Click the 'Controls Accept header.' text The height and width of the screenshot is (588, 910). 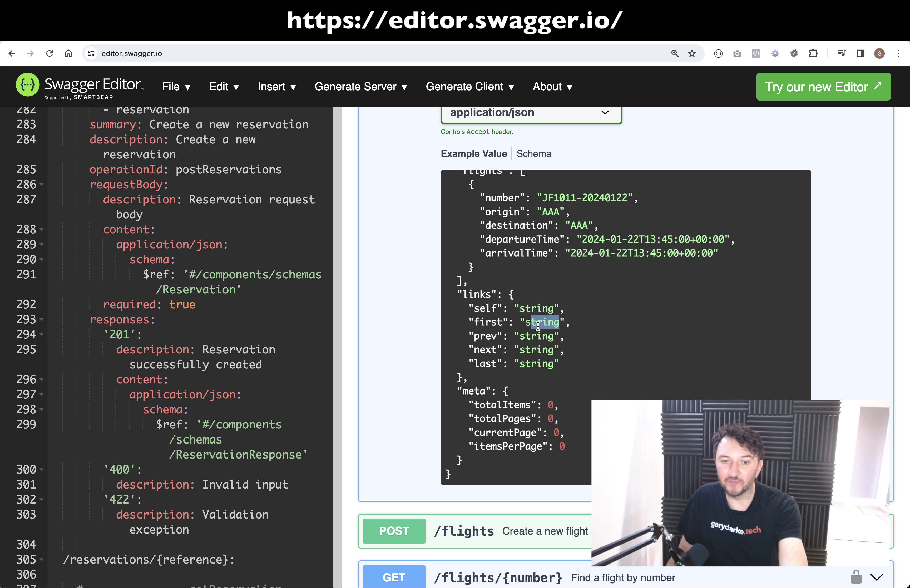[477, 132]
